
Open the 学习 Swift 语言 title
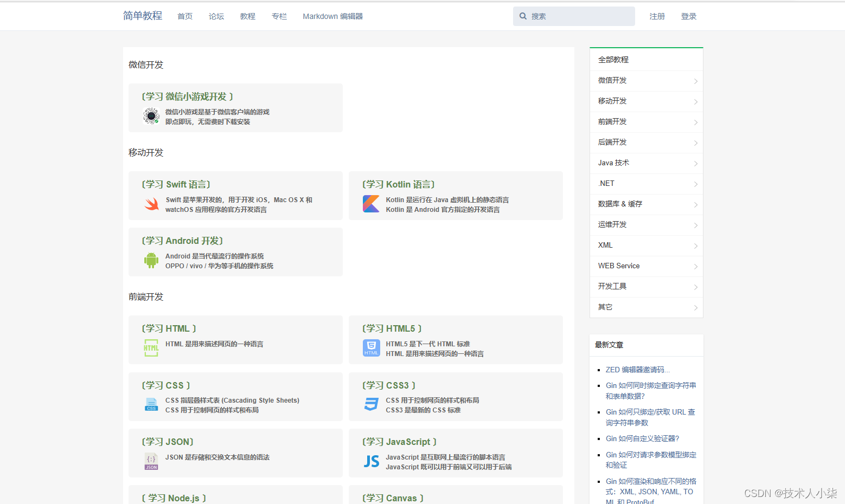(x=176, y=184)
